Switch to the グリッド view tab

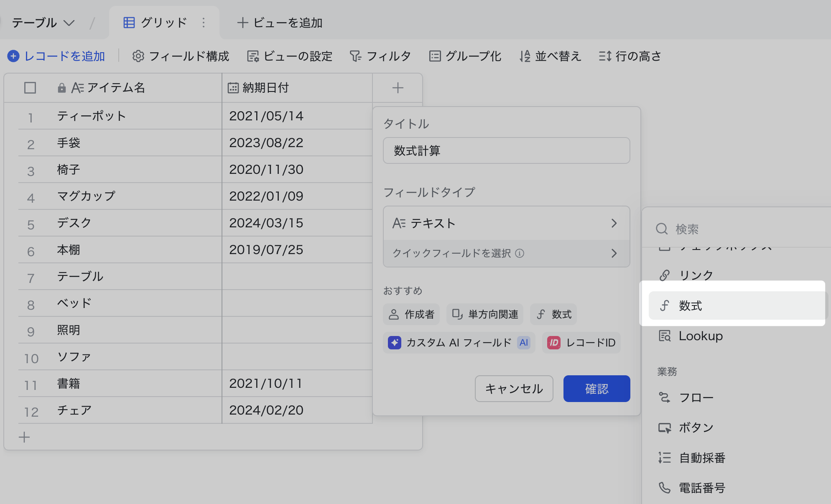(155, 23)
